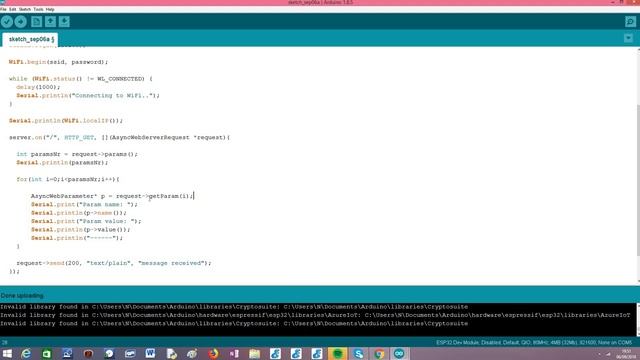Click the ESP32 Dev Module board status text

534,342
